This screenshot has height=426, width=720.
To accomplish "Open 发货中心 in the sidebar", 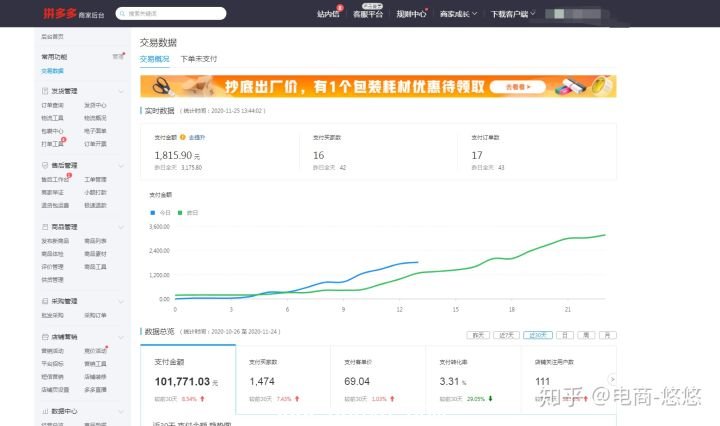I will [95, 105].
